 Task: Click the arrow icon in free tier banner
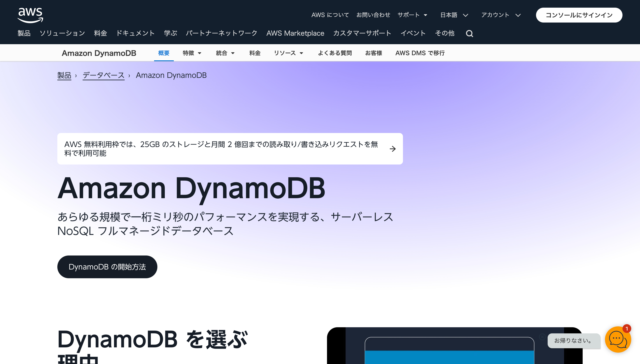tap(393, 149)
